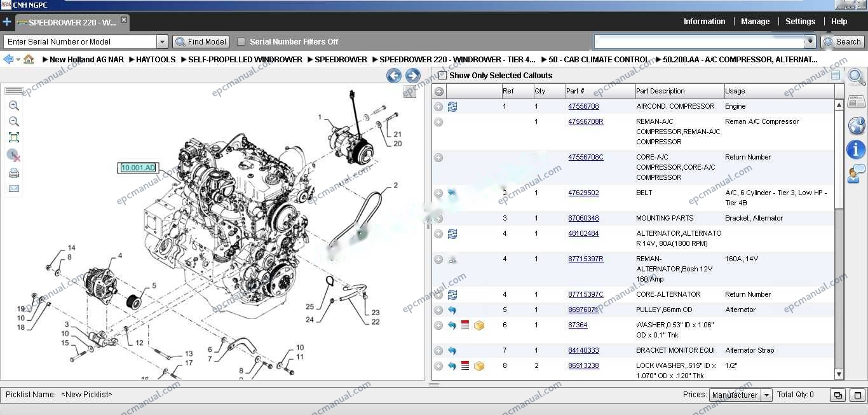Click parts list scroll up arrow
The width and height of the screenshot is (868, 415).
839,105
